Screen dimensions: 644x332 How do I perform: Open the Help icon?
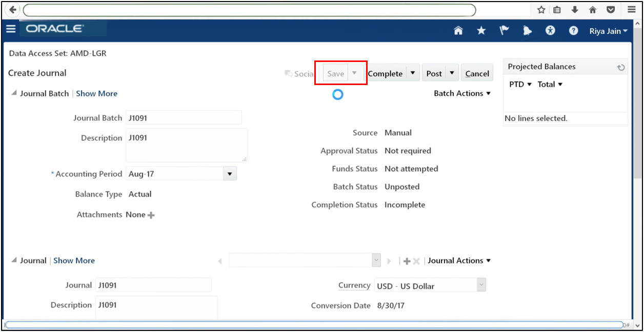point(573,31)
